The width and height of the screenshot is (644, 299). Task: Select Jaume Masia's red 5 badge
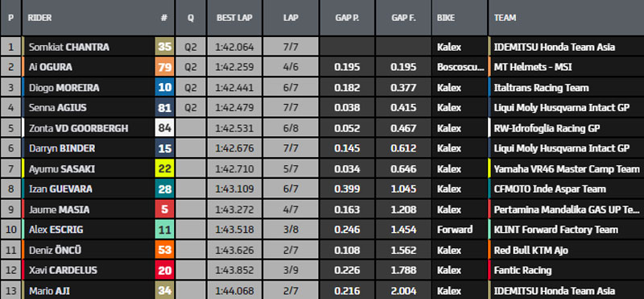click(165, 210)
